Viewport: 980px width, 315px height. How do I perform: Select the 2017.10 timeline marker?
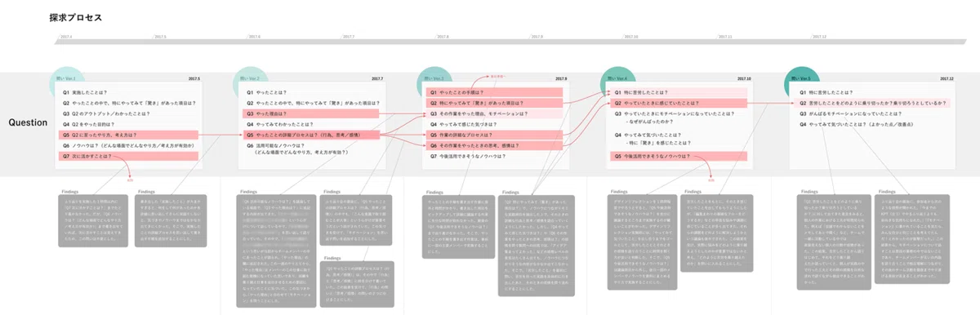[630, 37]
